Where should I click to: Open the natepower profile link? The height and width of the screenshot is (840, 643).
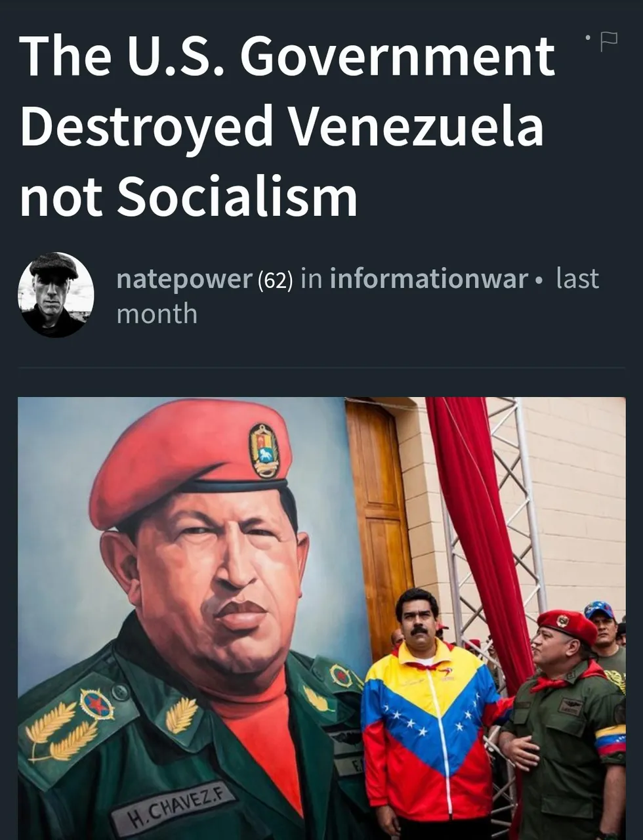pyautogui.click(x=184, y=278)
